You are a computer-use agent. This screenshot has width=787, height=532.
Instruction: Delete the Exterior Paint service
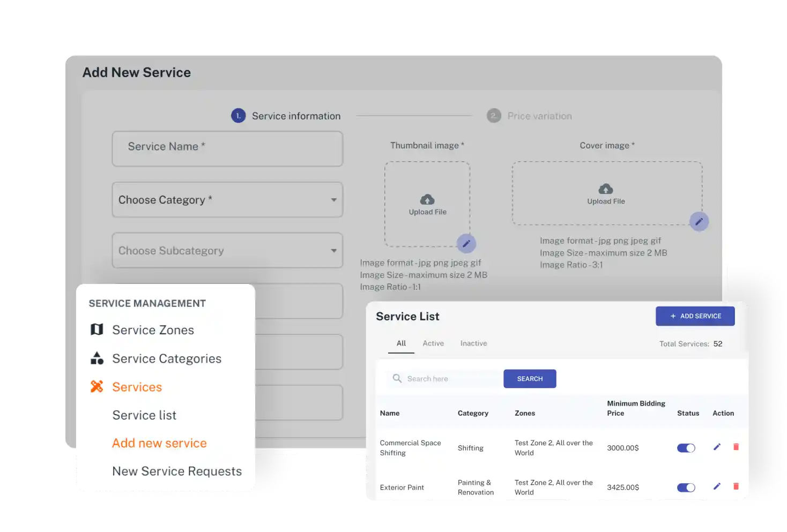736,486
